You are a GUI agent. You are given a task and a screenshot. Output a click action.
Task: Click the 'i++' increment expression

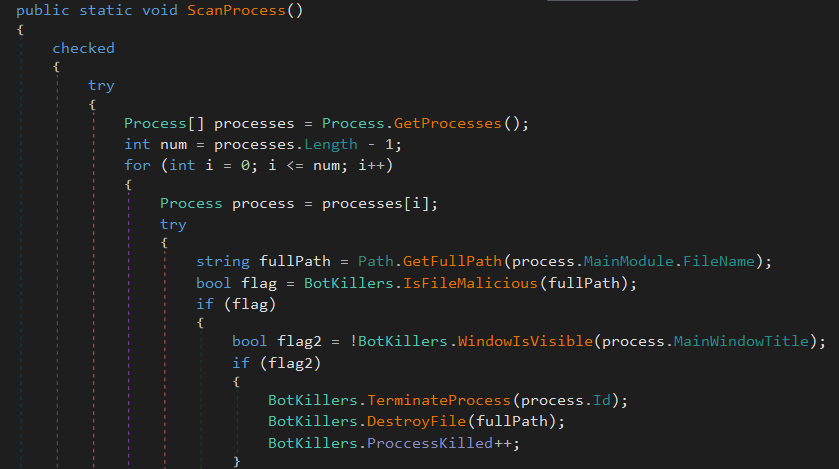click(371, 165)
